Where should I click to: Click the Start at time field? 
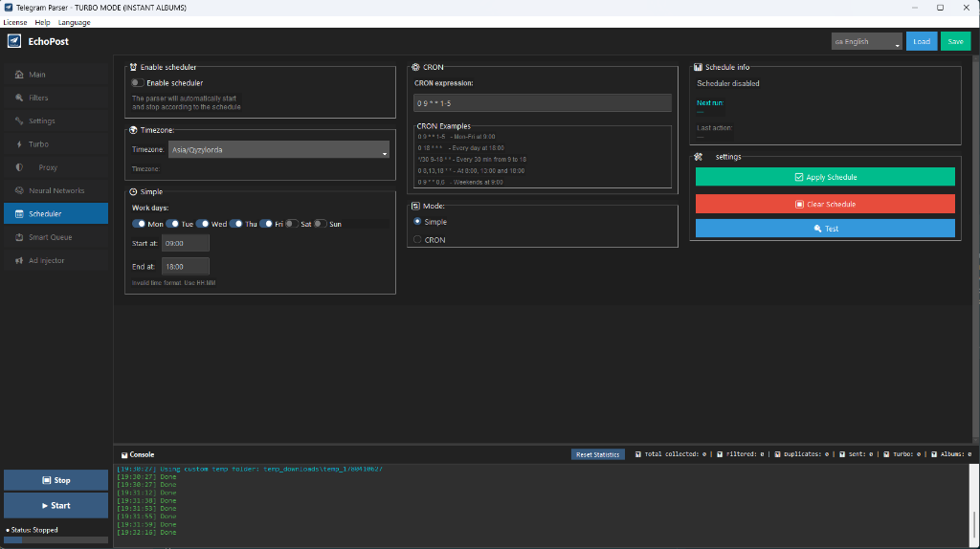tap(186, 243)
